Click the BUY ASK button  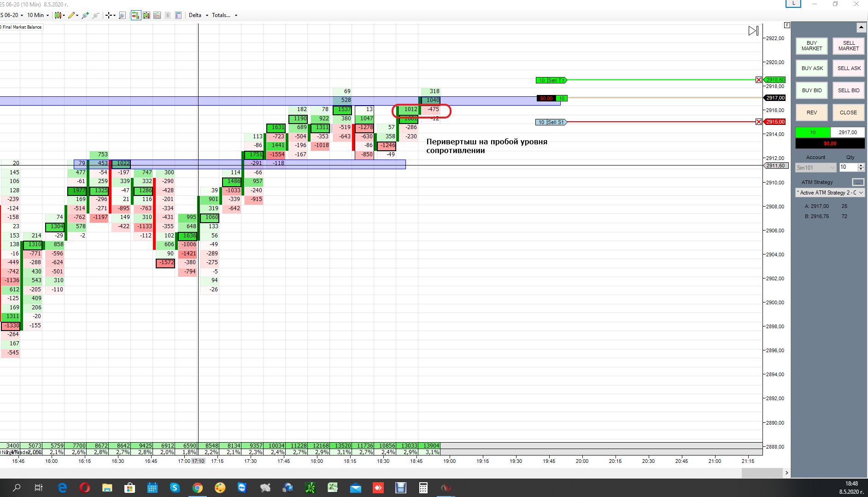pyautogui.click(x=812, y=68)
